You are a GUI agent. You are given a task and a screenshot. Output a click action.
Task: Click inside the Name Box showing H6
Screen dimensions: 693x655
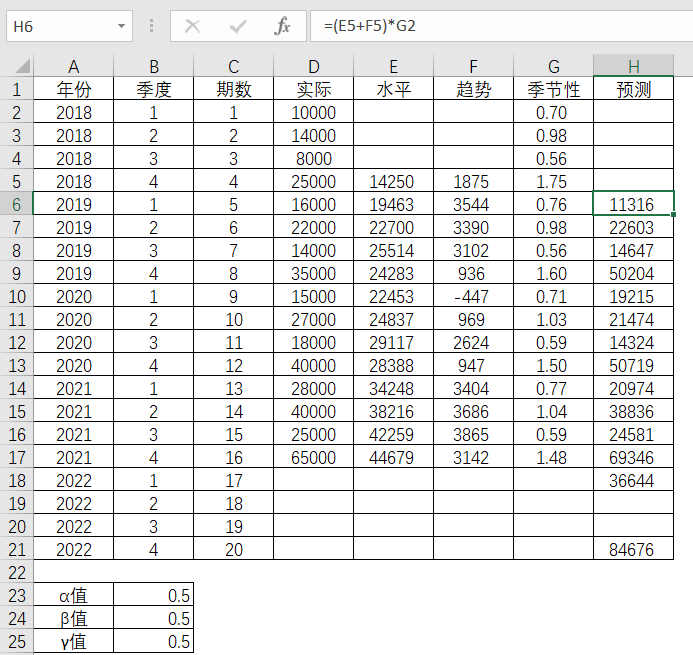[58, 26]
